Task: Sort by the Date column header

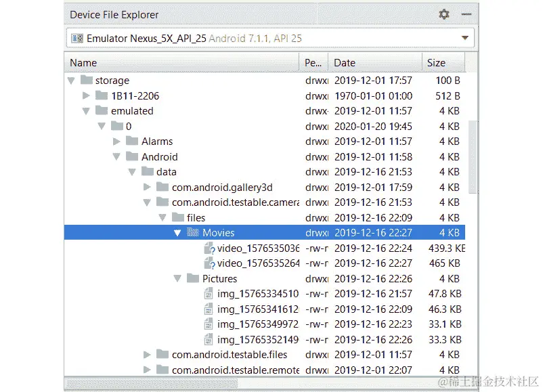Action: coord(375,63)
